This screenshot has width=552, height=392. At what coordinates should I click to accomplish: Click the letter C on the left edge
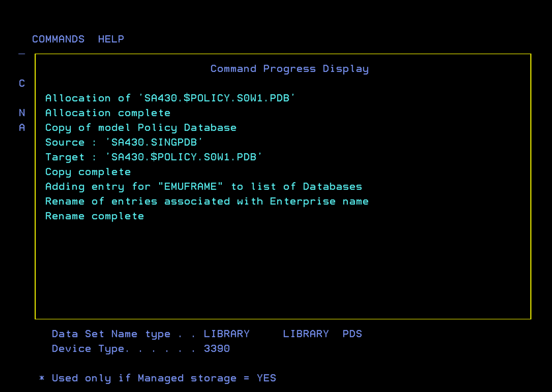point(21,84)
